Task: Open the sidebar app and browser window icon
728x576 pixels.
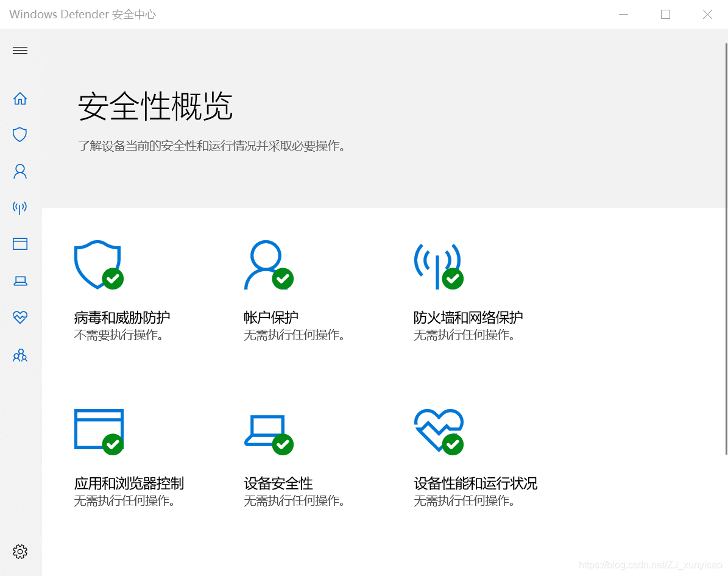Action: 20,244
